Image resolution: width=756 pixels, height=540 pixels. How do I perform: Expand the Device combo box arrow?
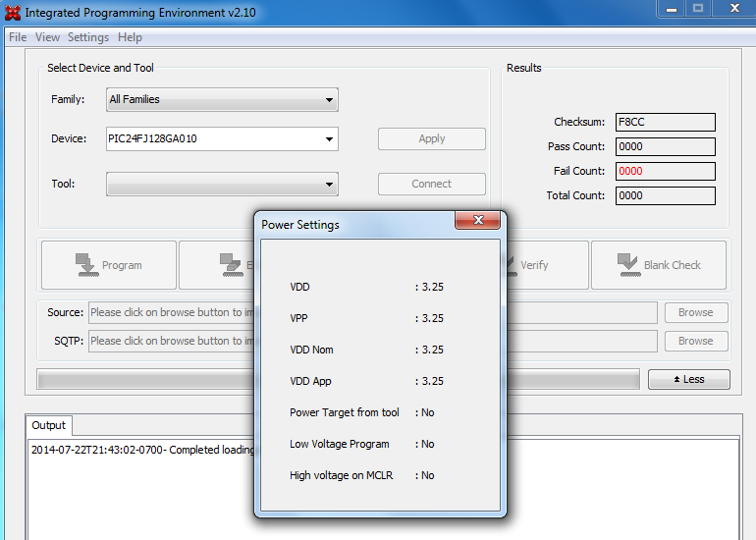click(329, 139)
